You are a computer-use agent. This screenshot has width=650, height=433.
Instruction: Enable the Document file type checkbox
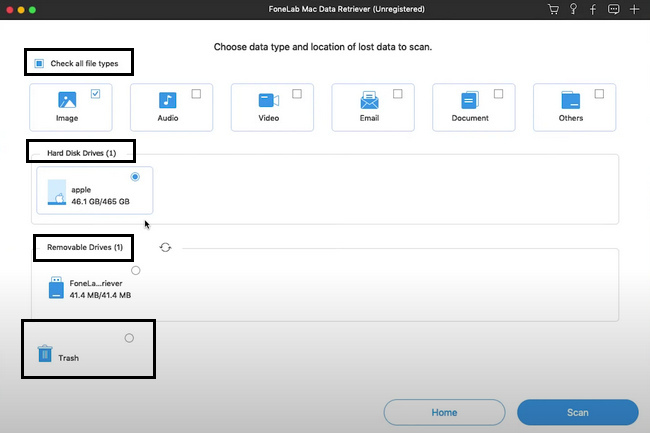coord(498,94)
